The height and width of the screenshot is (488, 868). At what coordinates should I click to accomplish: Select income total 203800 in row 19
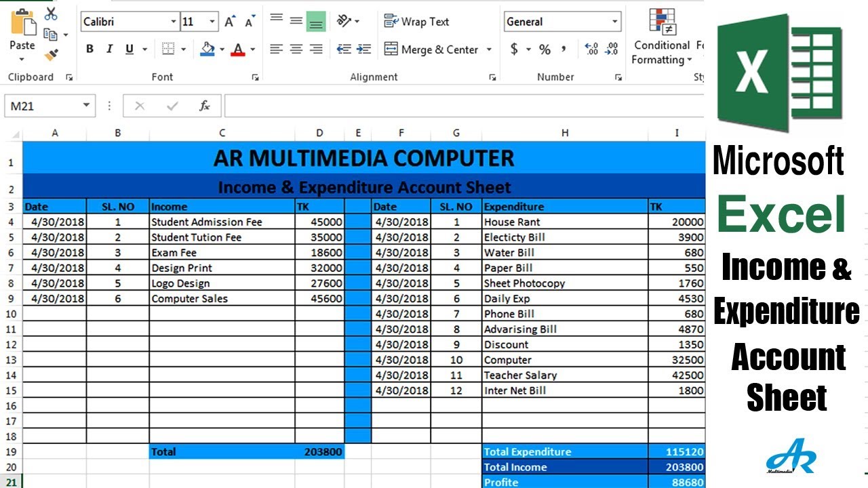[319, 451]
